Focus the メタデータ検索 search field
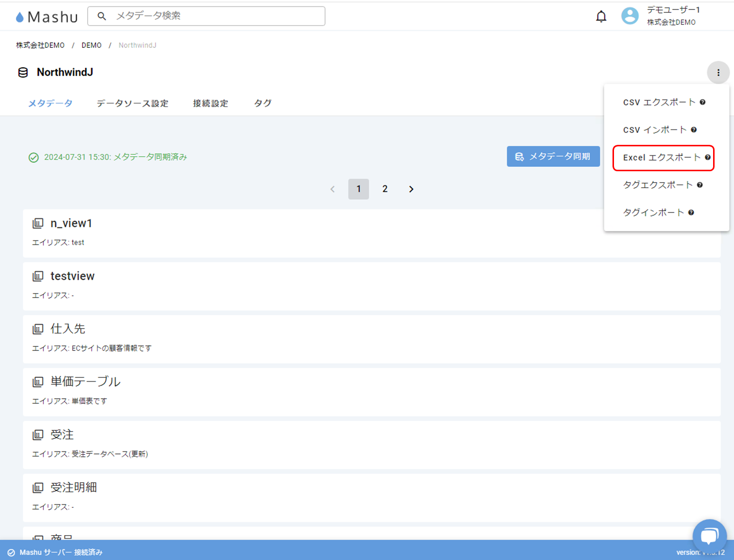The image size is (734, 560). click(x=214, y=16)
